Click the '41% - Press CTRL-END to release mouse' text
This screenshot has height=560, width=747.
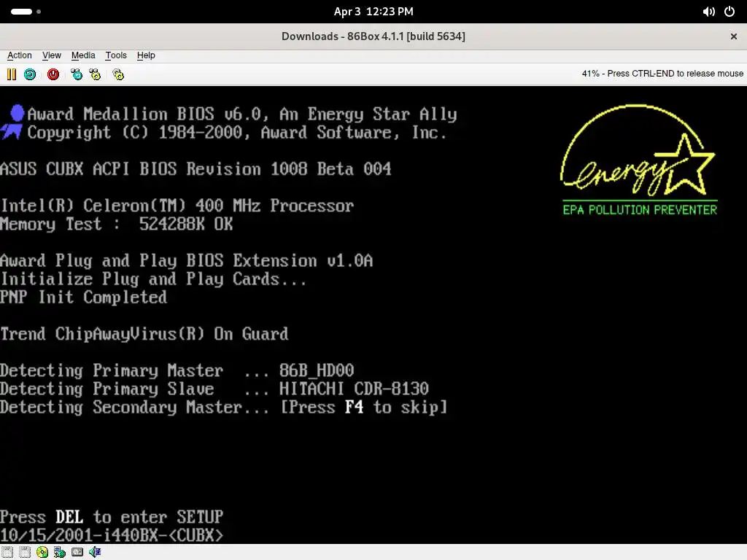662,74
